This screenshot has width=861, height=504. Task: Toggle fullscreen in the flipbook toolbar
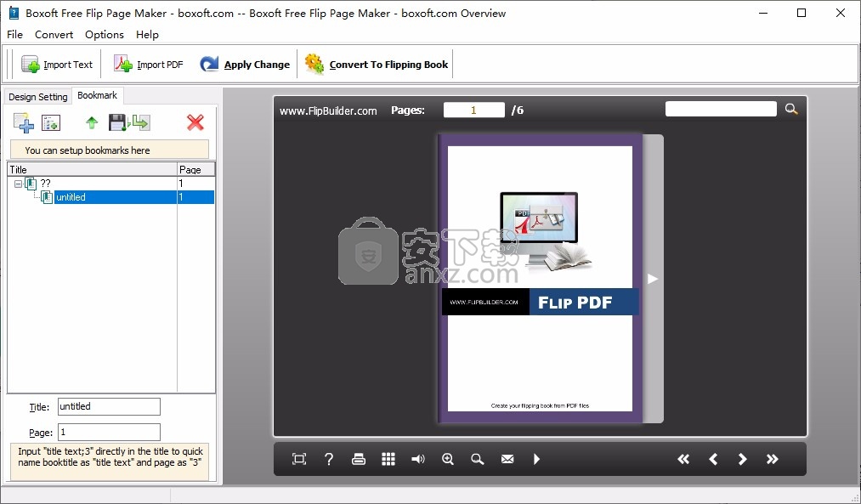(x=298, y=459)
